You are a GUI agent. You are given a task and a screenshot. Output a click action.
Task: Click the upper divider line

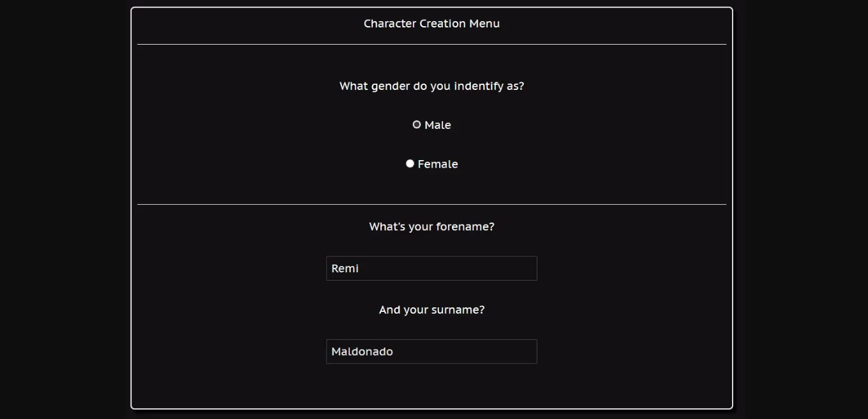[431, 44]
